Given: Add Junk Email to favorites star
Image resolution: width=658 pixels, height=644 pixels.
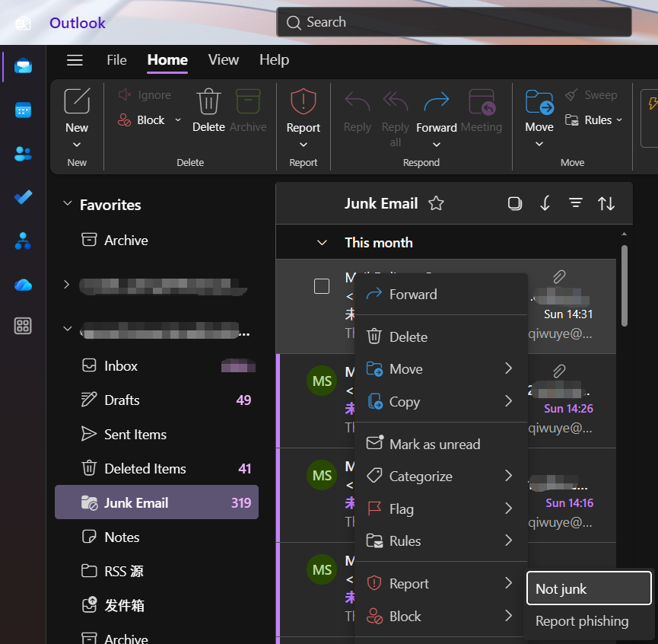Looking at the screenshot, I should tap(436, 203).
